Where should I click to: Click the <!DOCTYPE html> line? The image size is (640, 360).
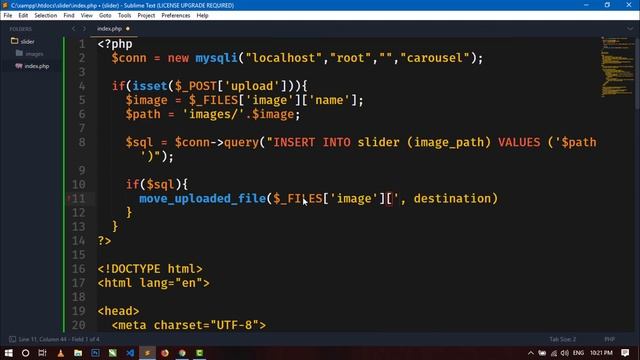150,269
